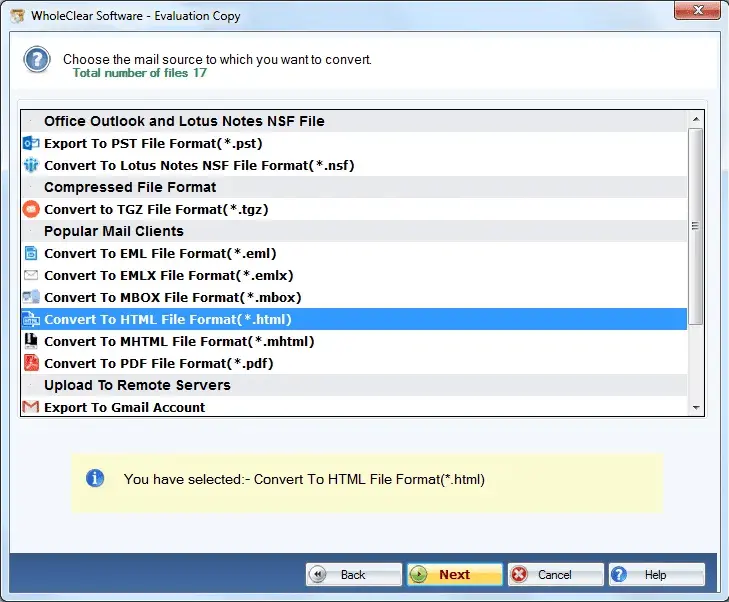Click the list scrollbar down arrow
Viewport: 729px width, 602px height.
click(x=696, y=408)
